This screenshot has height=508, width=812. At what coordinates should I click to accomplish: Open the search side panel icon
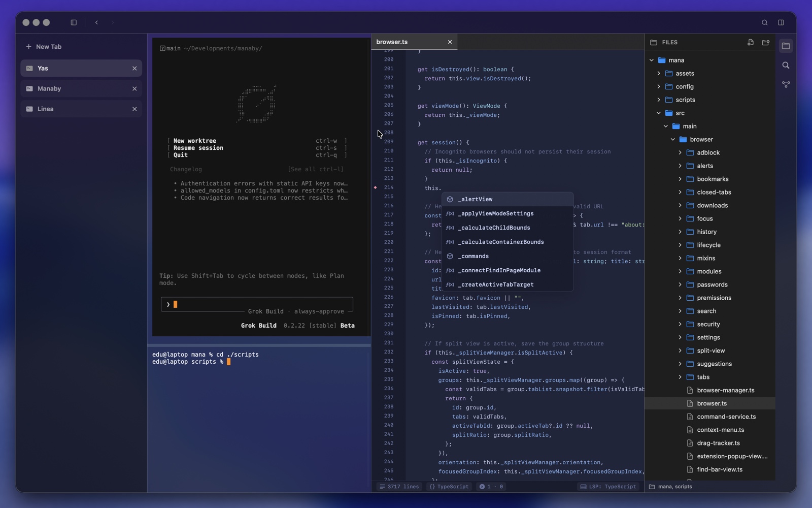click(x=786, y=65)
